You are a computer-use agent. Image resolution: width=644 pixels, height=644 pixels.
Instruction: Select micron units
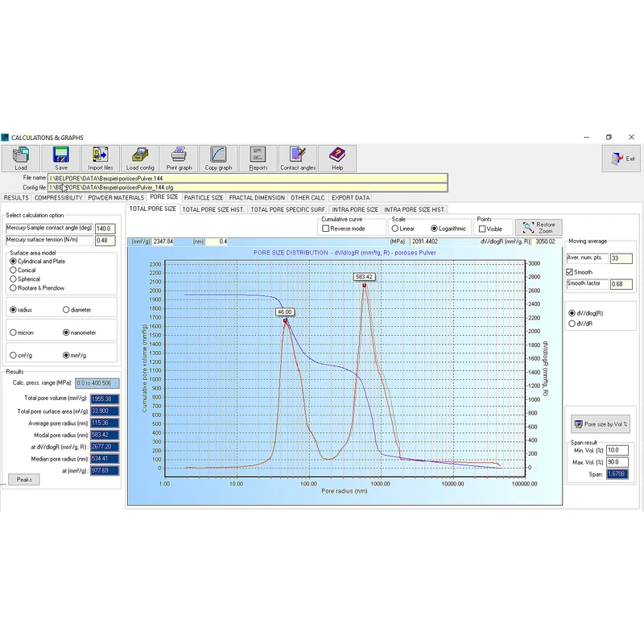13,332
